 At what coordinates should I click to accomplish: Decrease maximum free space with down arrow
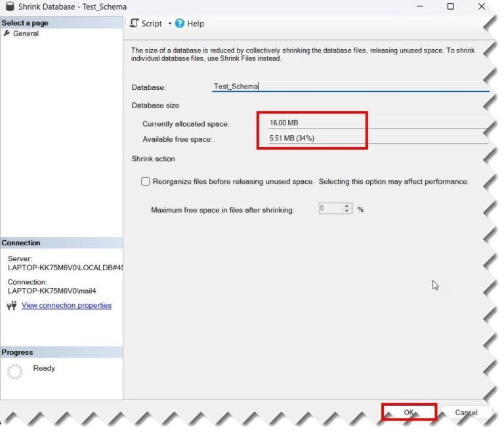[346, 211]
